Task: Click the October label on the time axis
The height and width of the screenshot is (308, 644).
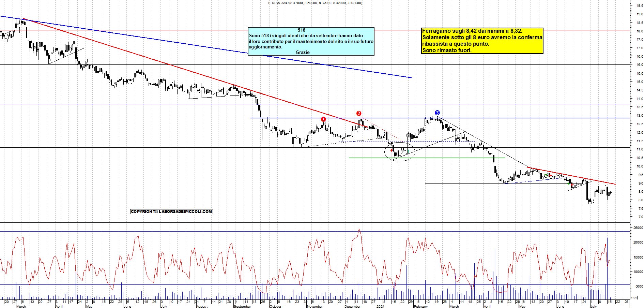Action: pos(275,306)
